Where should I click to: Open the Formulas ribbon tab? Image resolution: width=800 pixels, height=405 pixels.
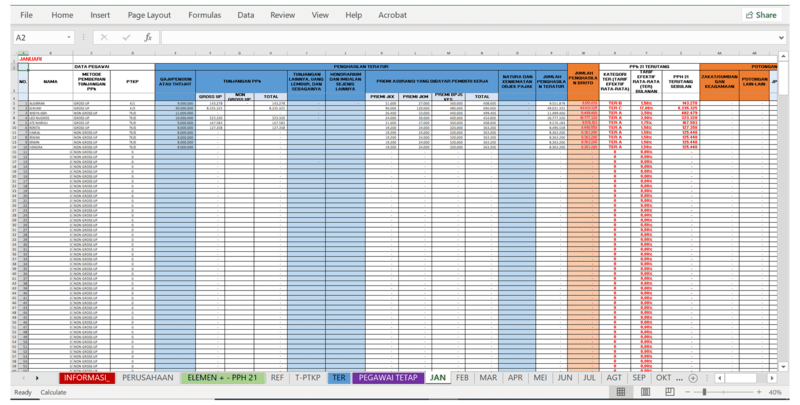(x=205, y=15)
